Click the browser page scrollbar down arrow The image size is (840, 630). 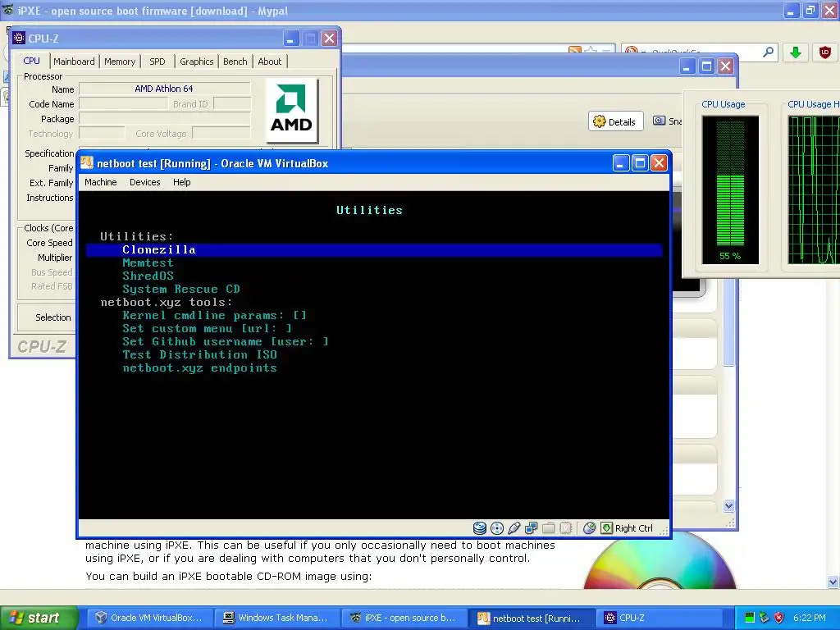(833, 582)
